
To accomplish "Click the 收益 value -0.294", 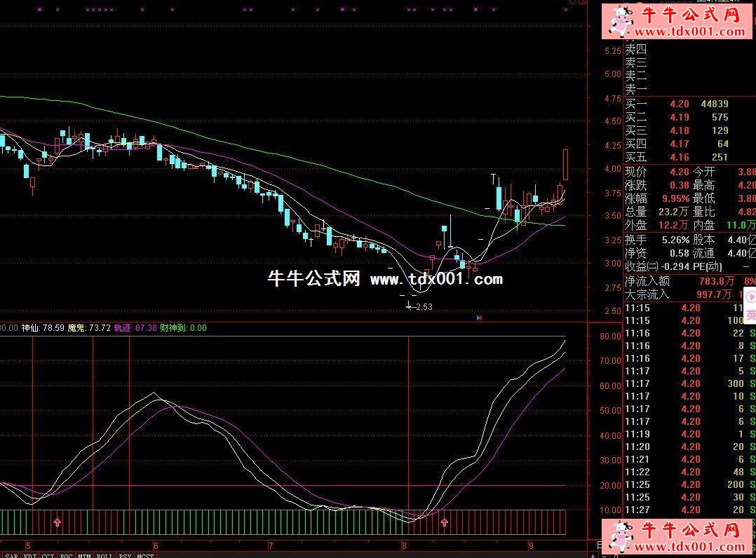I will pyautogui.click(x=675, y=266).
